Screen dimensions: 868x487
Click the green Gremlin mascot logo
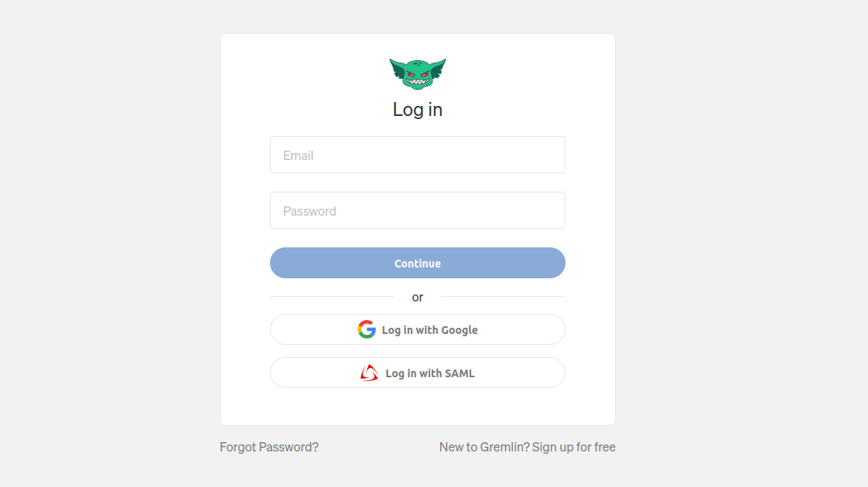tap(418, 73)
